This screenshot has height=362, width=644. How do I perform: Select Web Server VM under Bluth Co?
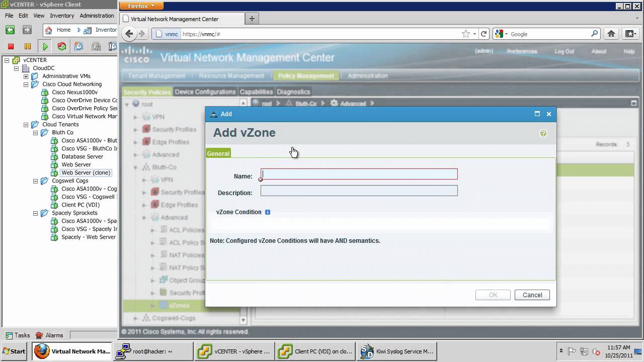[76, 164]
